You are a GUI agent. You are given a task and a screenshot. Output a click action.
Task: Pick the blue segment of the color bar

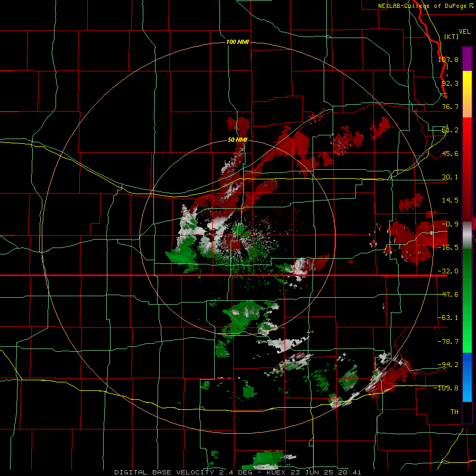tap(467, 377)
